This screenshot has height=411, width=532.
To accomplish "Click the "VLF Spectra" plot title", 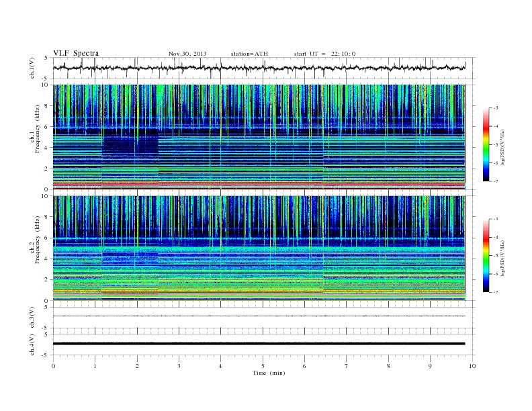I will pyautogui.click(x=76, y=53).
